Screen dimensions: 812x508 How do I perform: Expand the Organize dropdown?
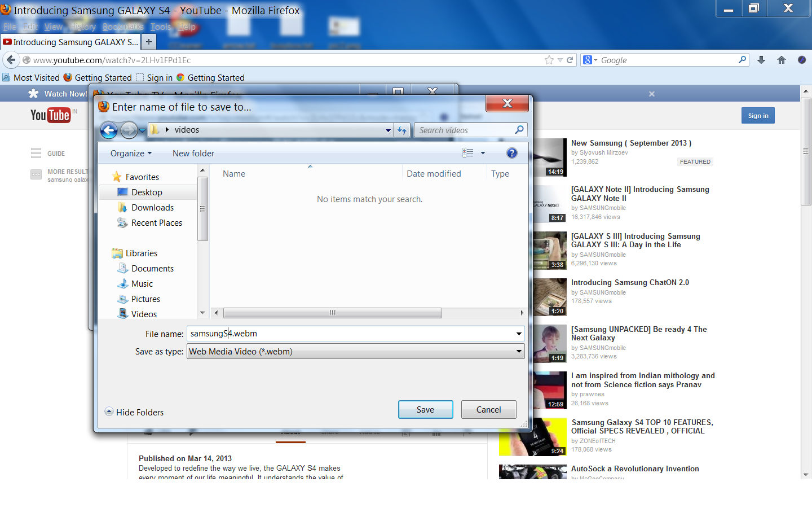(131, 154)
